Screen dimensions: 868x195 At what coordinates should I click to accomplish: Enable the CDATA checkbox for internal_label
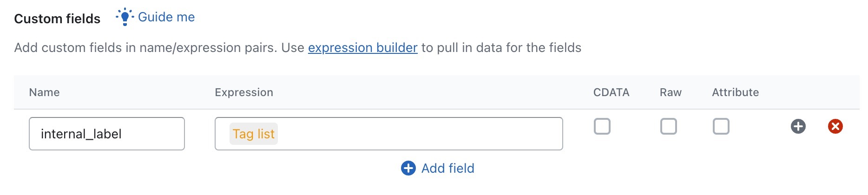point(602,126)
